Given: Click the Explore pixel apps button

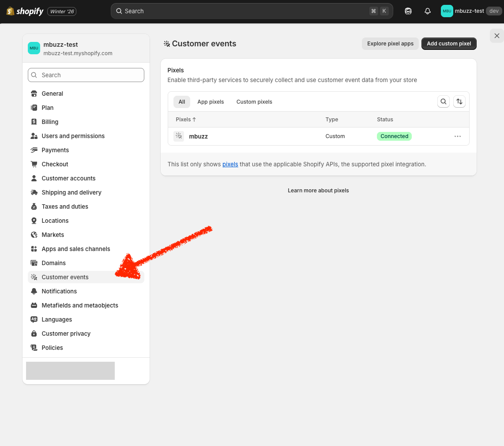Looking at the screenshot, I should point(390,44).
